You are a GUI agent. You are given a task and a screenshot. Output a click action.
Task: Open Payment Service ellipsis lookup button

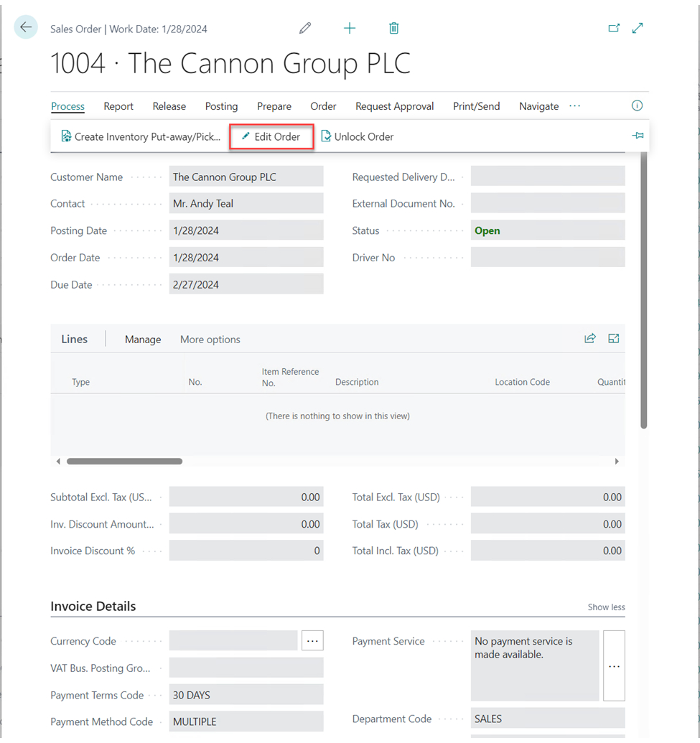pos(615,665)
